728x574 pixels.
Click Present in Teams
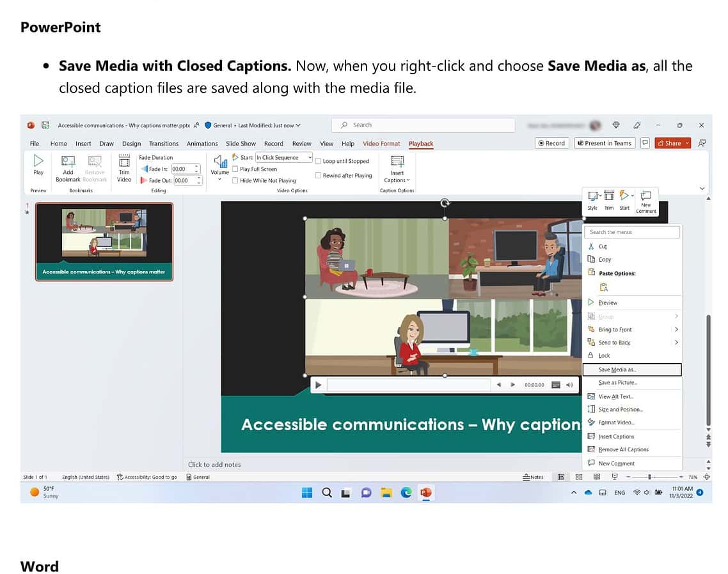click(x=604, y=143)
